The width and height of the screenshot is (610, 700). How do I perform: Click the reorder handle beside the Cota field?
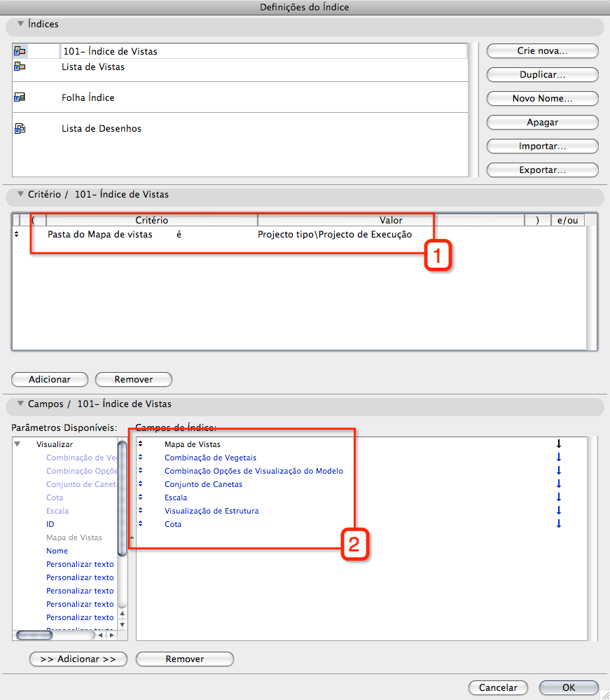click(140, 523)
